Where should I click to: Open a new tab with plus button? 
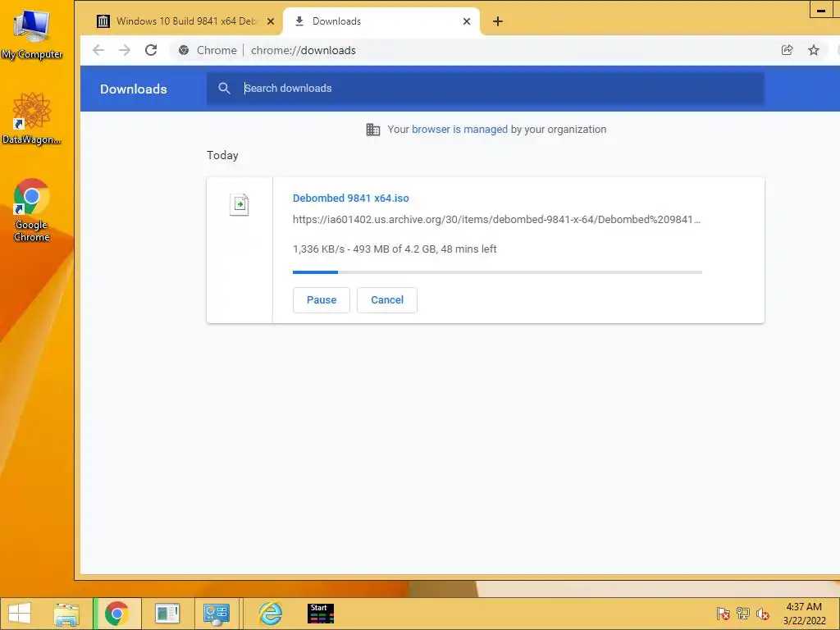point(498,21)
